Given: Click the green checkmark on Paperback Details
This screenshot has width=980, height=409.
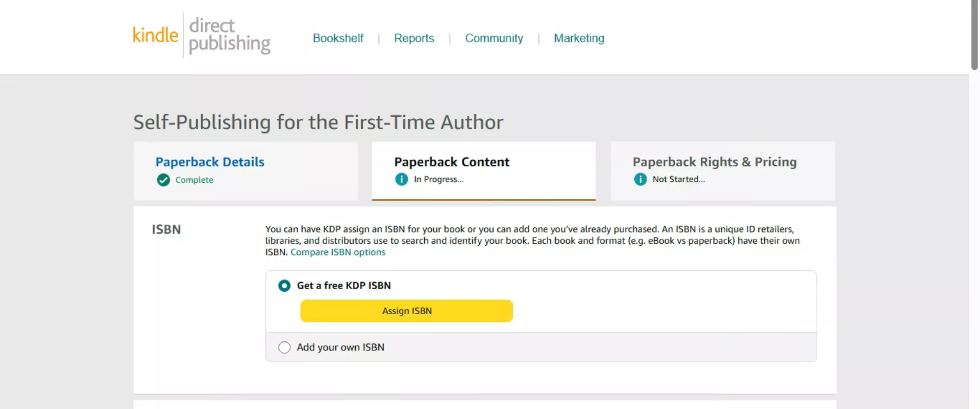Looking at the screenshot, I should (x=162, y=180).
